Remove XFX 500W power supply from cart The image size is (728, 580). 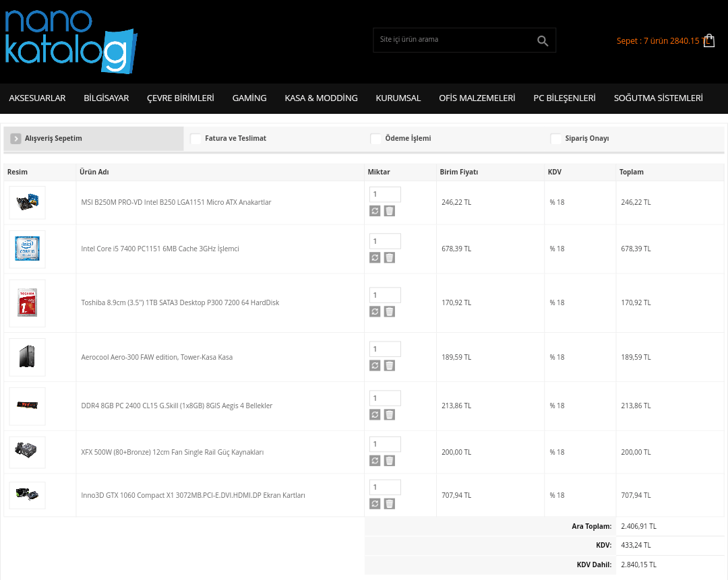click(x=390, y=460)
